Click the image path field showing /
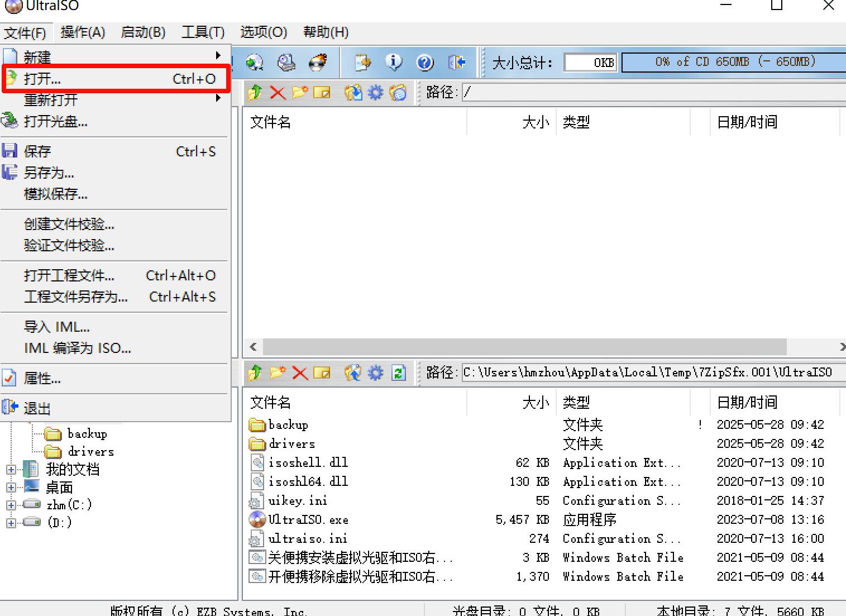Image resolution: width=846 pixels, height=616 pixels. [653, 92]
